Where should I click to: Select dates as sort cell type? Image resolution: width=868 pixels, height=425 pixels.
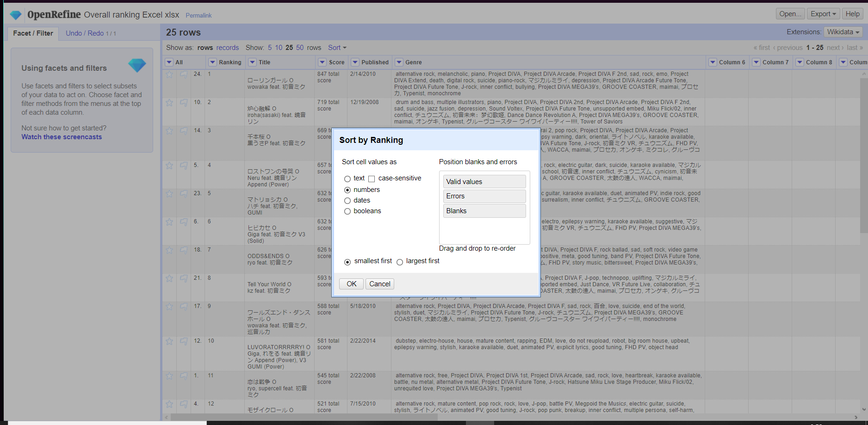click(347, 201)
